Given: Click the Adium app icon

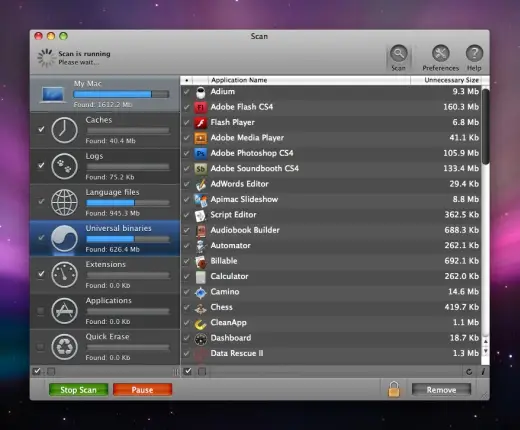Looking at the screenshot, I should click(x=200, y=92).
